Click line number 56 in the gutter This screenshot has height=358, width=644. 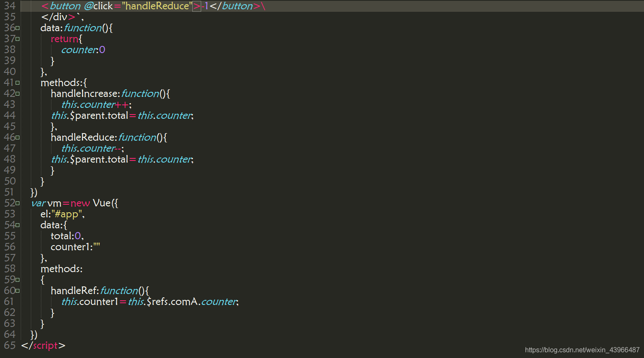10,247
